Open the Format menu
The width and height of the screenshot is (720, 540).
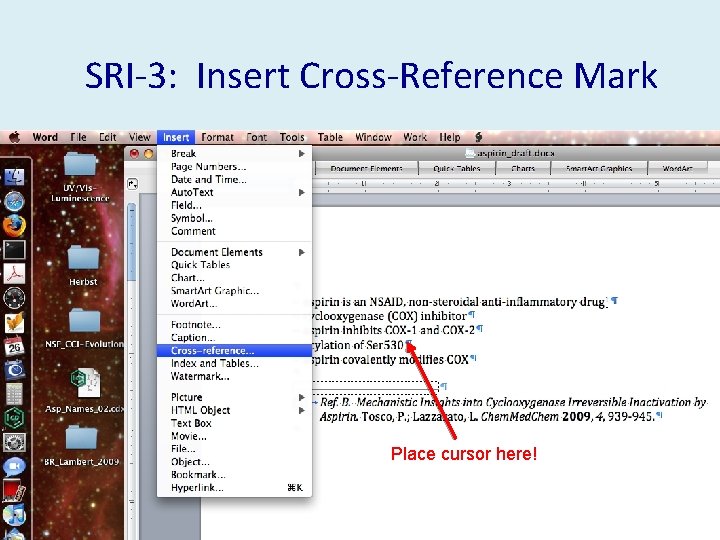(217, 137)
